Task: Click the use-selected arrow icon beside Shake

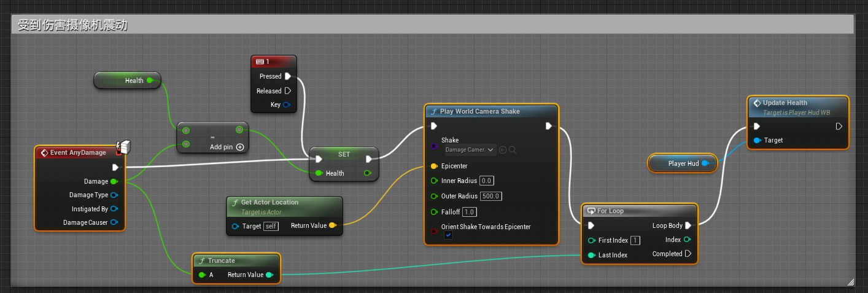Action: click(x=503, y=150)
